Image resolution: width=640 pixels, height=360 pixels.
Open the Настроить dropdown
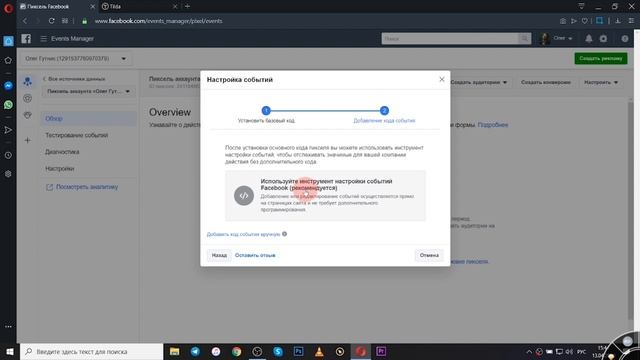(601, 82)
